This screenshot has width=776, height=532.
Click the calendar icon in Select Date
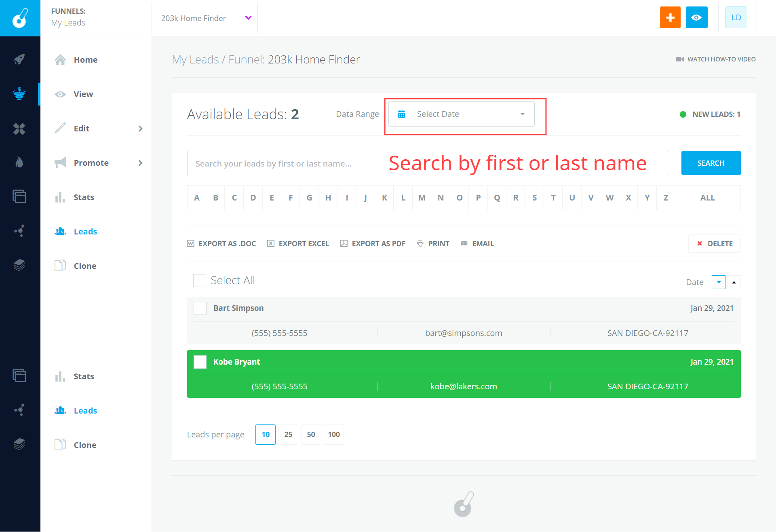[x=401, y=114]
